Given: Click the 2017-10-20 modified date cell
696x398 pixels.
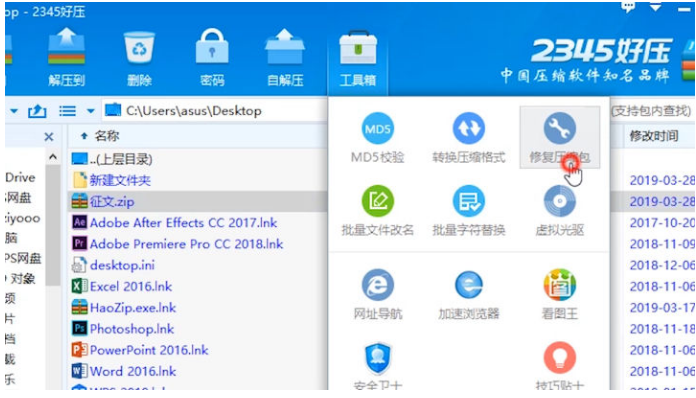Looking at the screenshot, I should pyautogui.click(x=662, y=222).
